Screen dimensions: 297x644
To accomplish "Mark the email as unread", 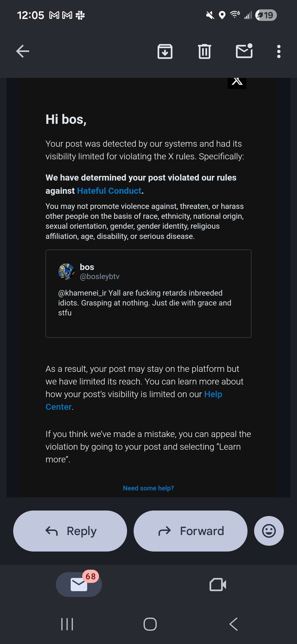I will pyautogui.click(x=244, y=51).
